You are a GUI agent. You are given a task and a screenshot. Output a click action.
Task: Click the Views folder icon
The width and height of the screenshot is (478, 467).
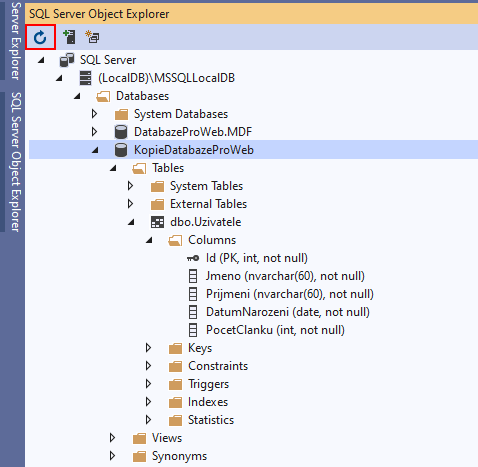(139, 438)
